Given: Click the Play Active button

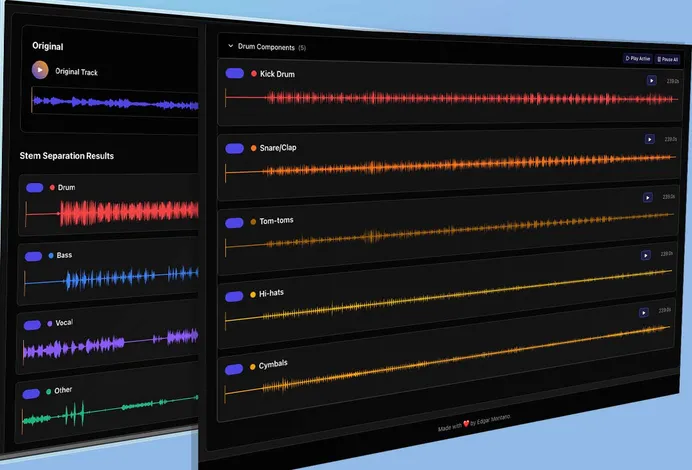Looking at the screenshot, I should [637, 59].
